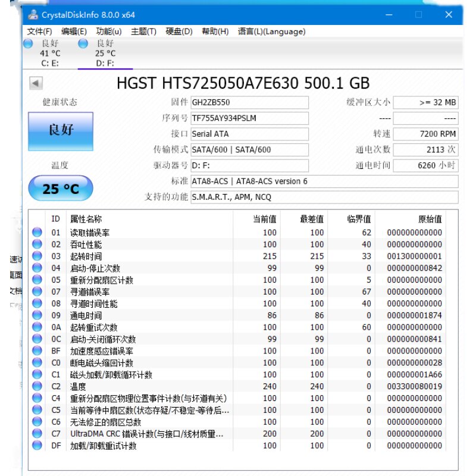Click the ID column header
Viewport: 476px width, 476px height.
(x=55, y=219)
